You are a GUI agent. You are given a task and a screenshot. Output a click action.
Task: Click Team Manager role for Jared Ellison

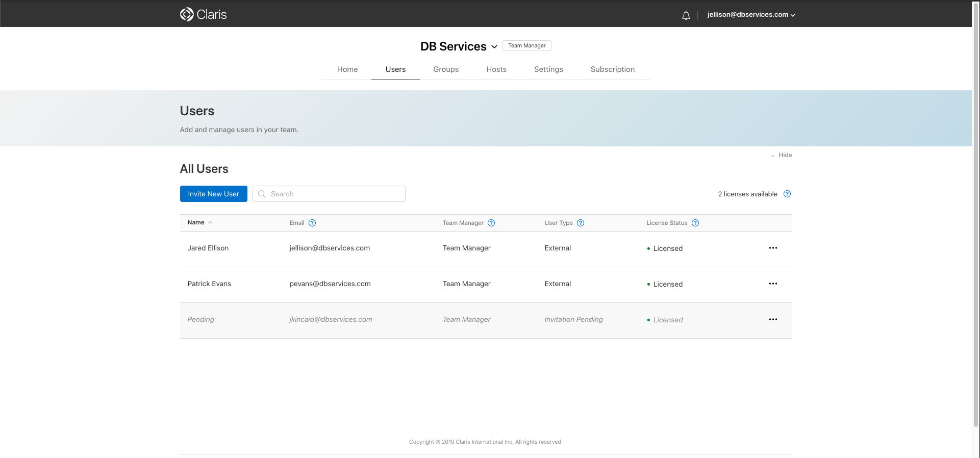466,248
